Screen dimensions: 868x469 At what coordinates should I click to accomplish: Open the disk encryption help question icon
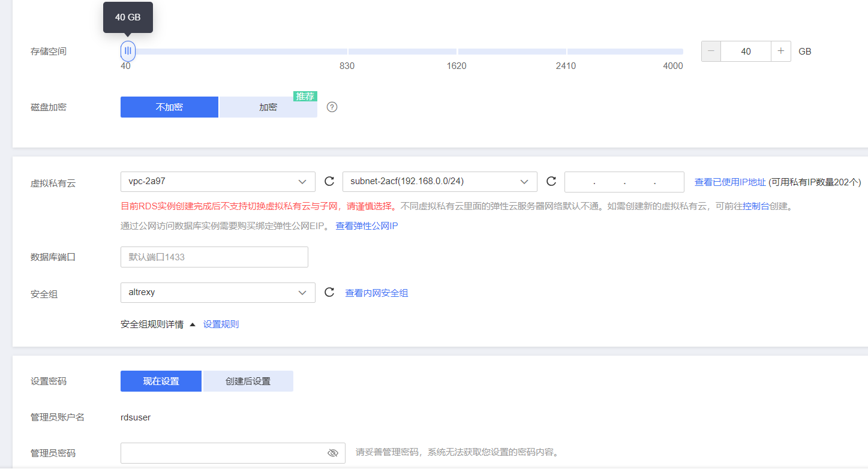tap(332, 107)
